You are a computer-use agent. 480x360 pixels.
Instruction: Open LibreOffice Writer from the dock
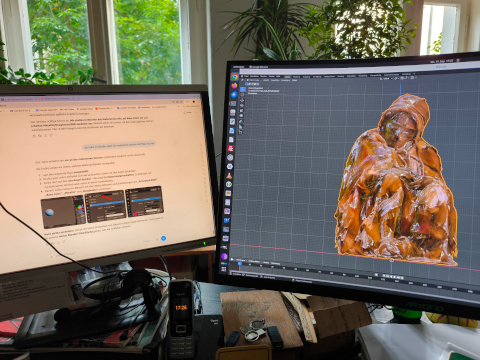(232, 130)
